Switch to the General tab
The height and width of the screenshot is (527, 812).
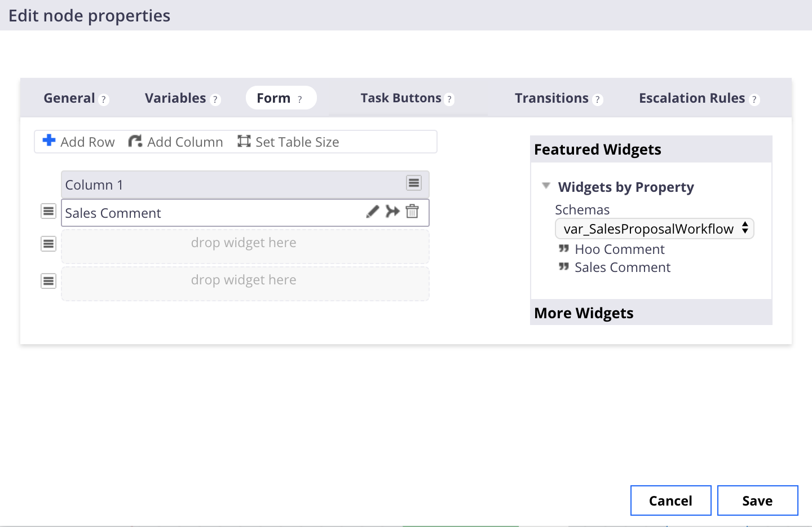coord(69,98)
